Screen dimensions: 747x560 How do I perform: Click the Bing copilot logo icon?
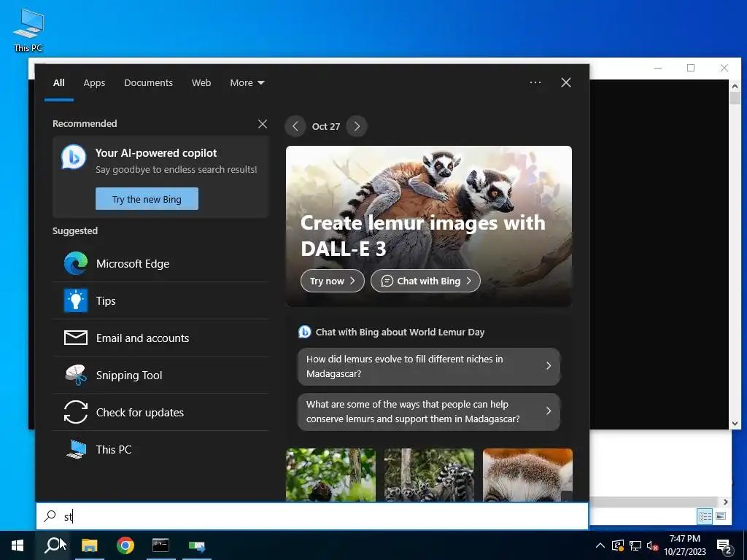click(x=74, y=157)
